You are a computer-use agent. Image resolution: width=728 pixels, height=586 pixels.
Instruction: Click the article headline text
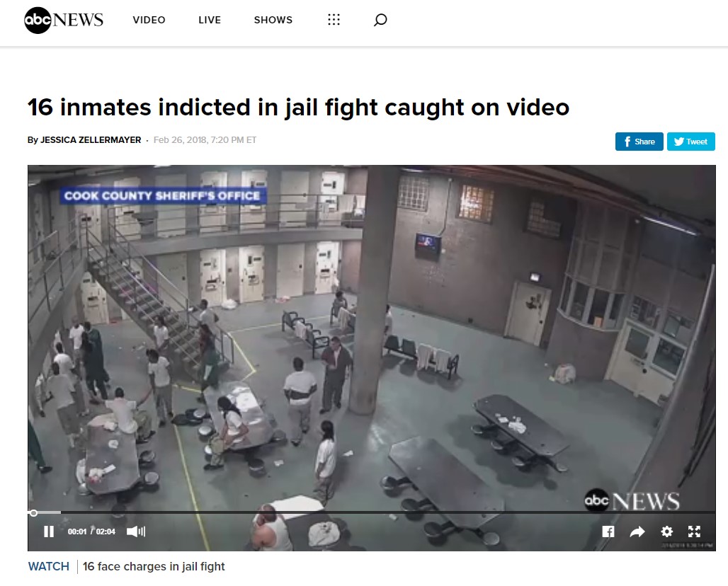click(299, 107)
